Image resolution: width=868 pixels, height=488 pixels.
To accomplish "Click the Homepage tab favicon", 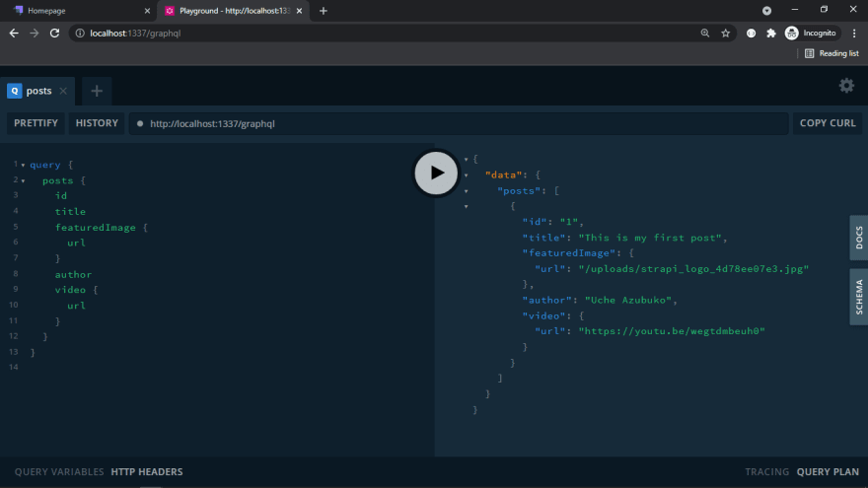I will (19, 11).
